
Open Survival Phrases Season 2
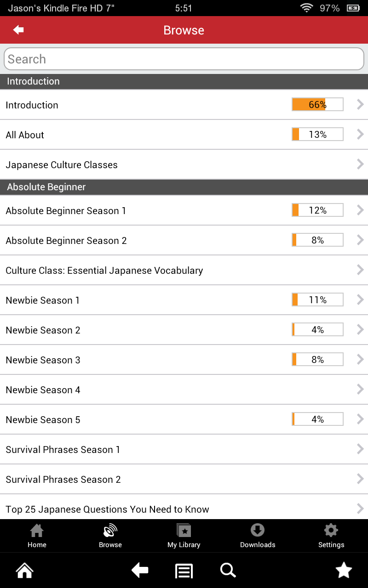click(x=63, y=480)
